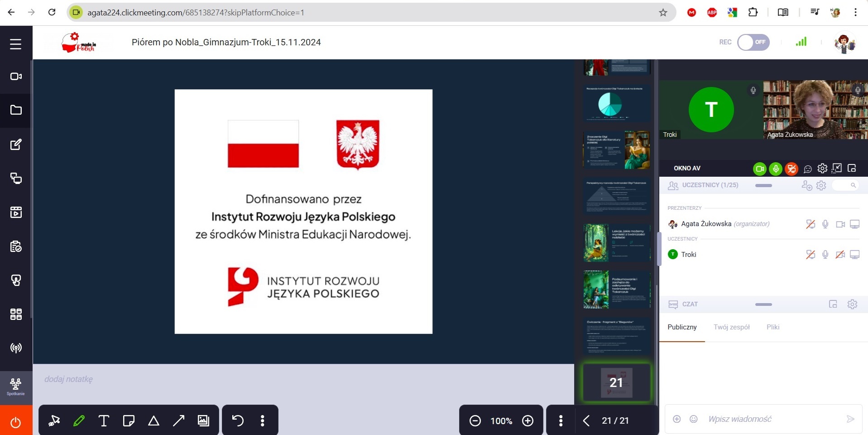Open slide options menu beside page counter
868x435 pixels.
point(561,421)
